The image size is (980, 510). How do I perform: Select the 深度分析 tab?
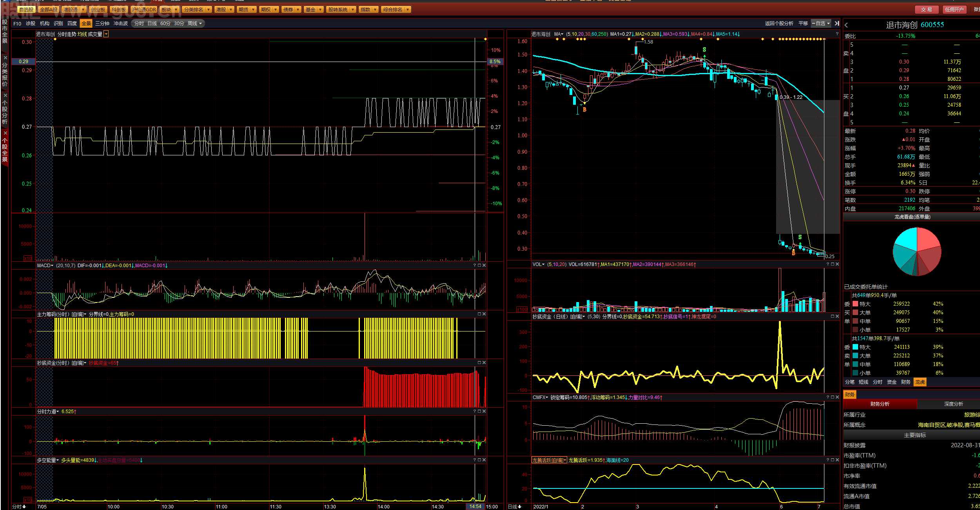coord(953,404)
